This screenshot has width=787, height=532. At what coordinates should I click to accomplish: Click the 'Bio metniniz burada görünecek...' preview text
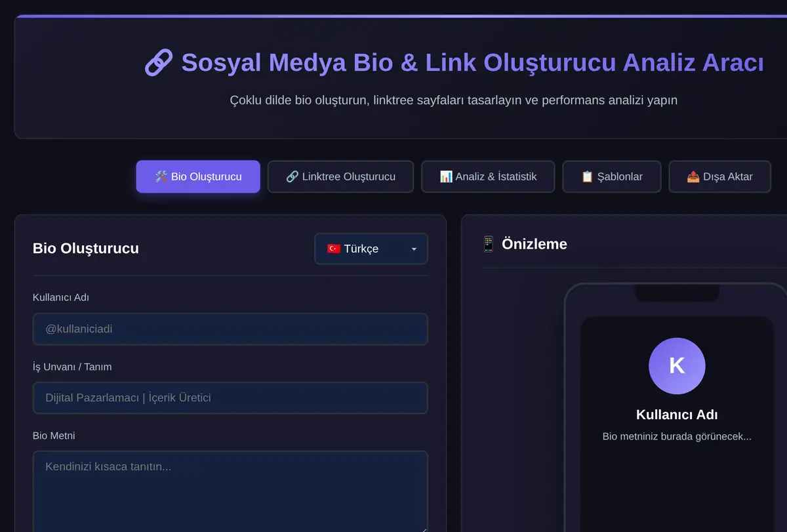[677, 436]
